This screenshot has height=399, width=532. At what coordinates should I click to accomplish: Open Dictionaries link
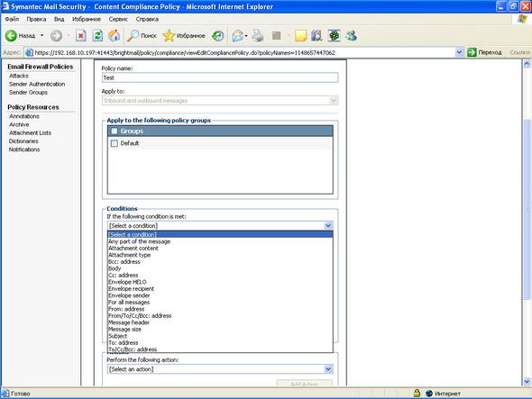pyautogui.click(x=23, y=141)
